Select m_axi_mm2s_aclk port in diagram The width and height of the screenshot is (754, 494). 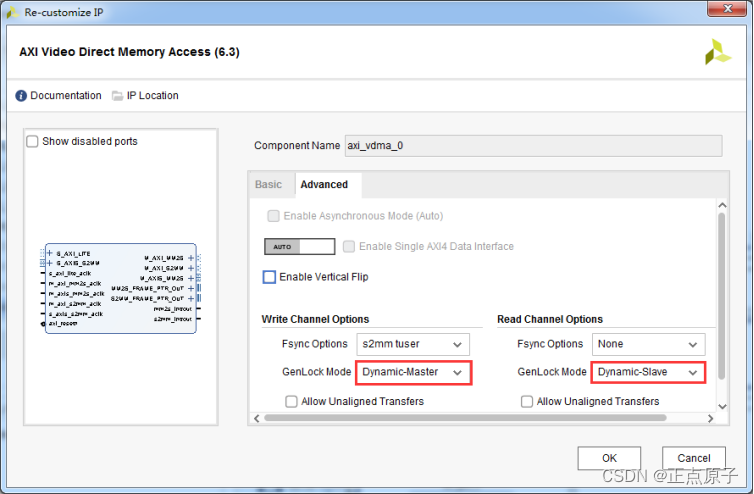[75, 283]
